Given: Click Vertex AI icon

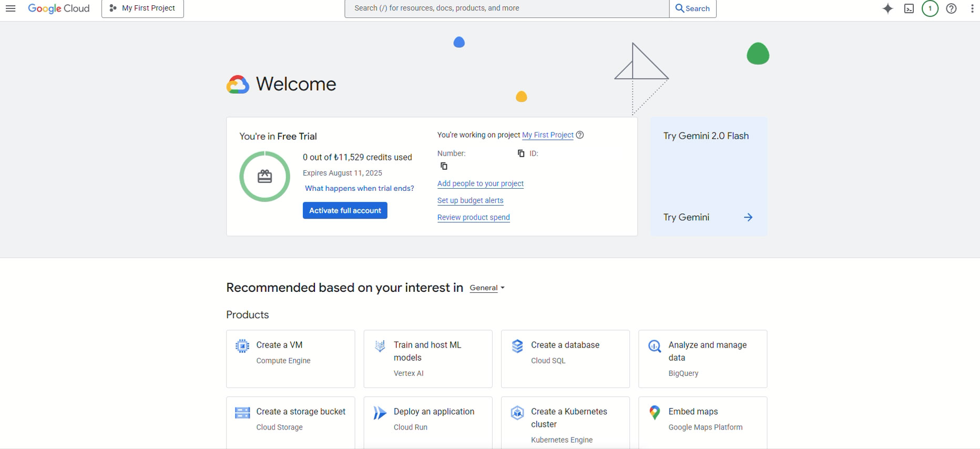Looking at the screenshot, I should click(x=380, y=346).
